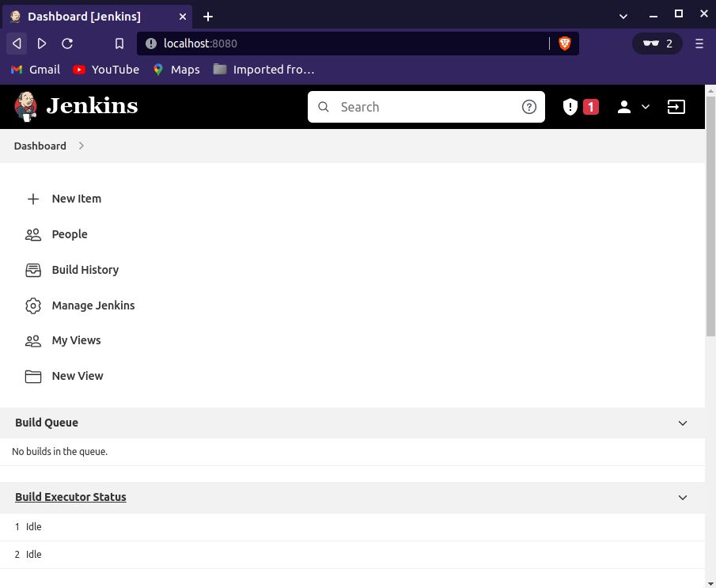Expand the Dashboard breadcrumb chevron
Image resolution: width=716 pixels, height=588 pixels.
81,146
